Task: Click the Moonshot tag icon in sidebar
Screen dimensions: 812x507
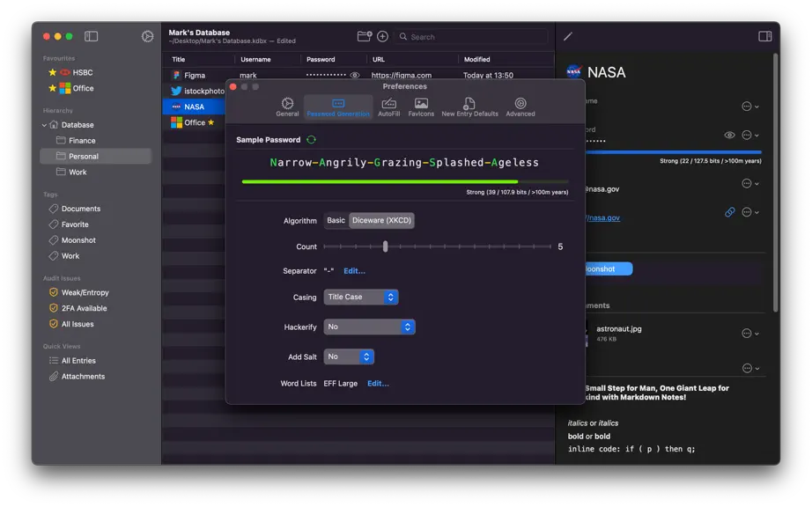Action: point(54,240)
